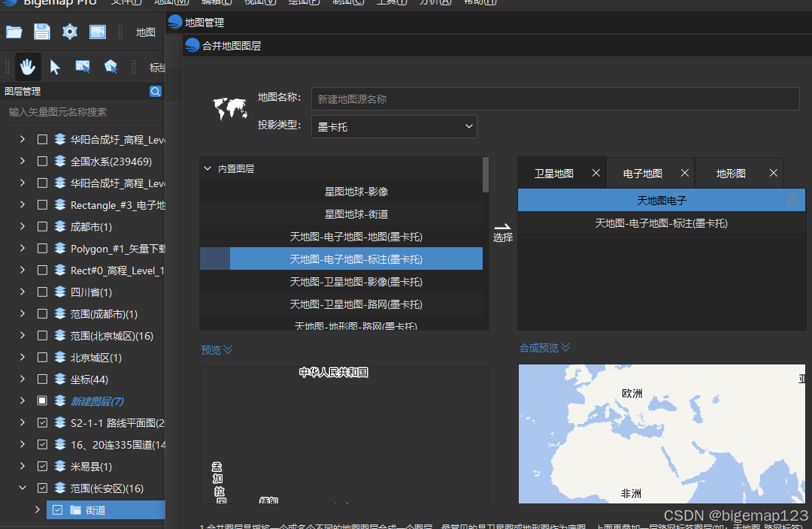Click the image picture toolbar icon
The height and width of the screenshot is (529, 812).
pos(97,32)
